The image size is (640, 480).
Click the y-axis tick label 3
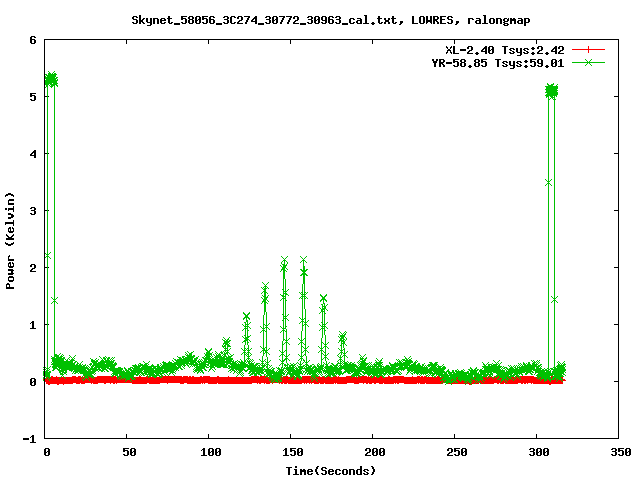tap(33, 211)
